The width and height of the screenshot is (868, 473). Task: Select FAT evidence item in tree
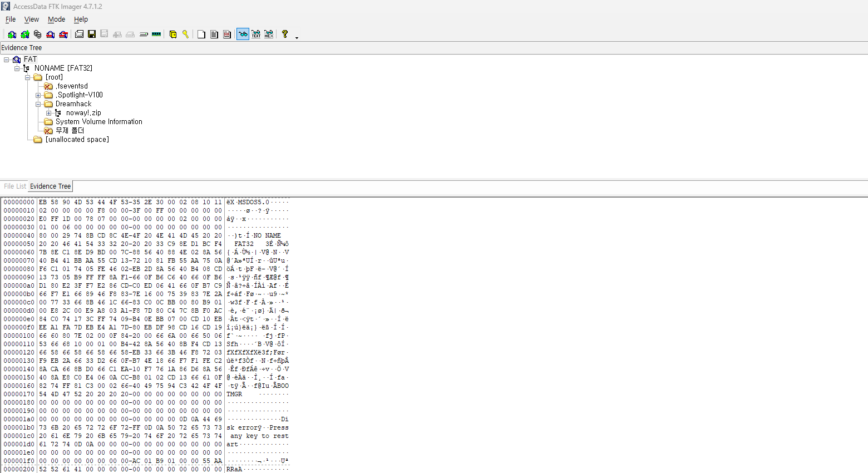click(x=30, y=60)
